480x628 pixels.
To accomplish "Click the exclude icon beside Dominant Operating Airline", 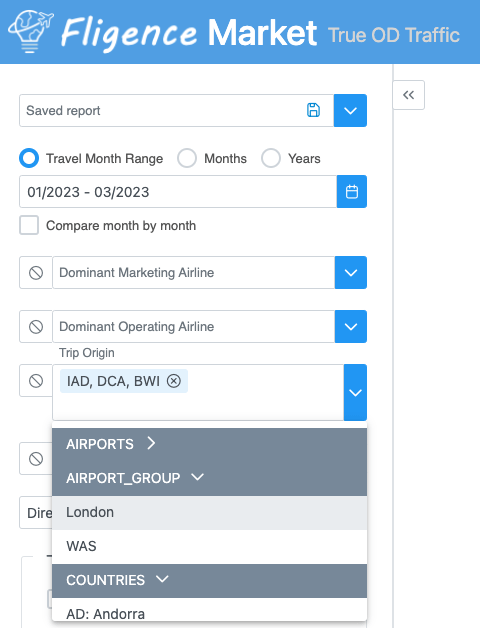I will point(36,327).
